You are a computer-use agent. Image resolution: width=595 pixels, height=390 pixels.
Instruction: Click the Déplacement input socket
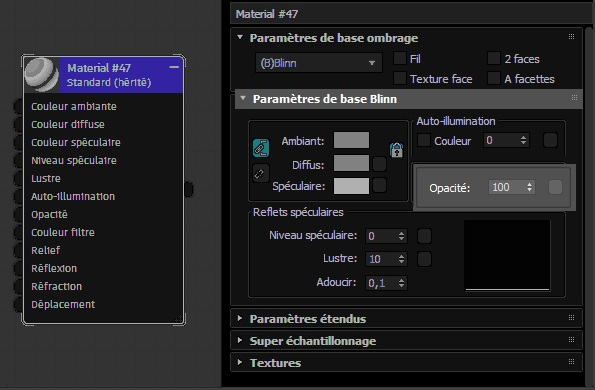coord(18,304)
